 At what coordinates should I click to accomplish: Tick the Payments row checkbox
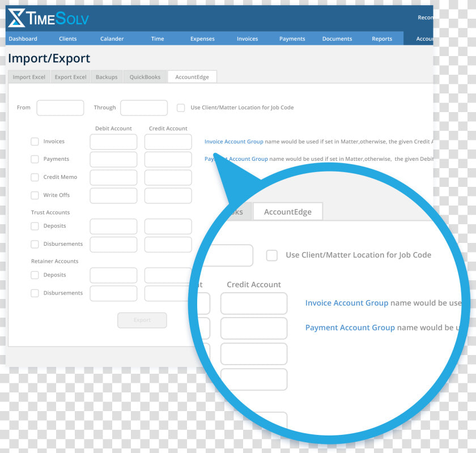click(35, 159)
